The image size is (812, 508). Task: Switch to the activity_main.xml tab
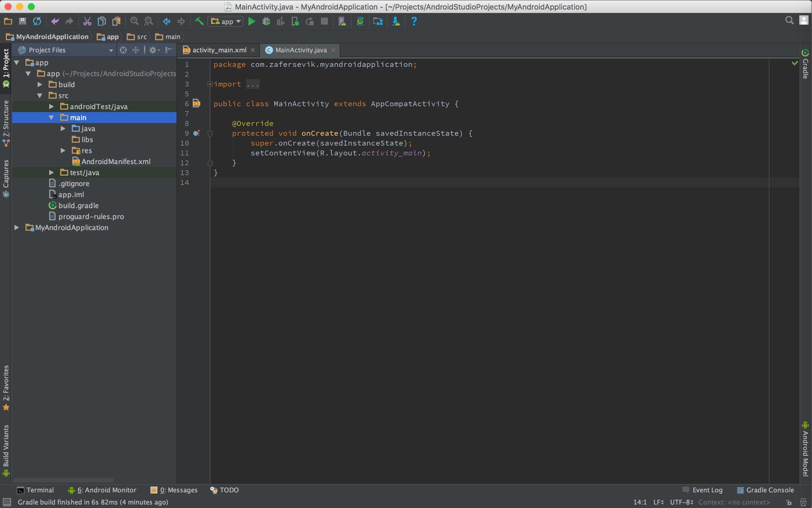pos(218,50)
